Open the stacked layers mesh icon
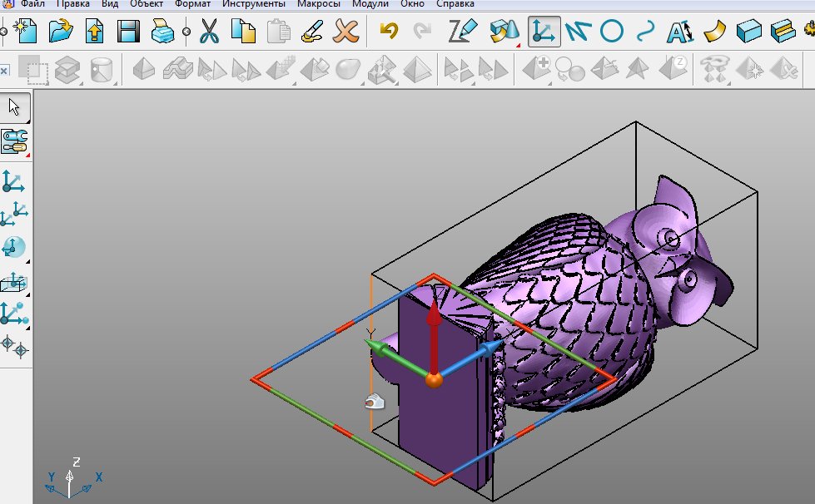The image size is (815, 504). pyautogui.click(x=67, y=70)
